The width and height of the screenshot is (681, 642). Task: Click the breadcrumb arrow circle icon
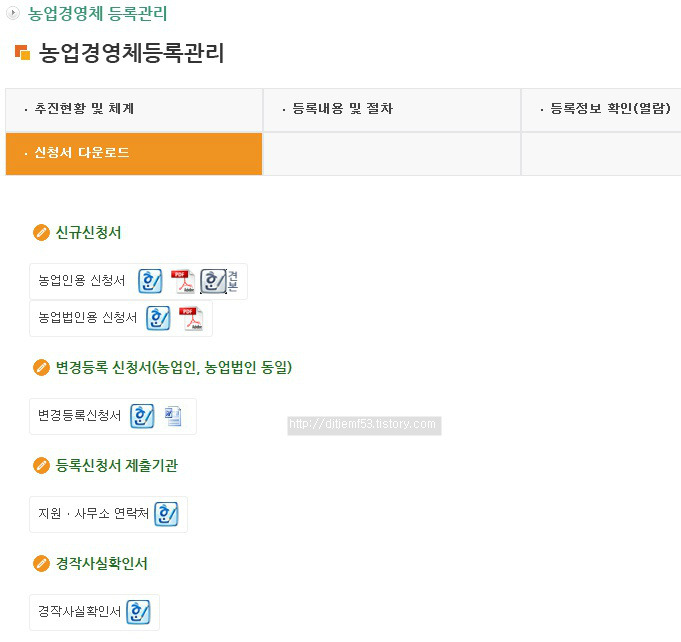coord(13,13)
